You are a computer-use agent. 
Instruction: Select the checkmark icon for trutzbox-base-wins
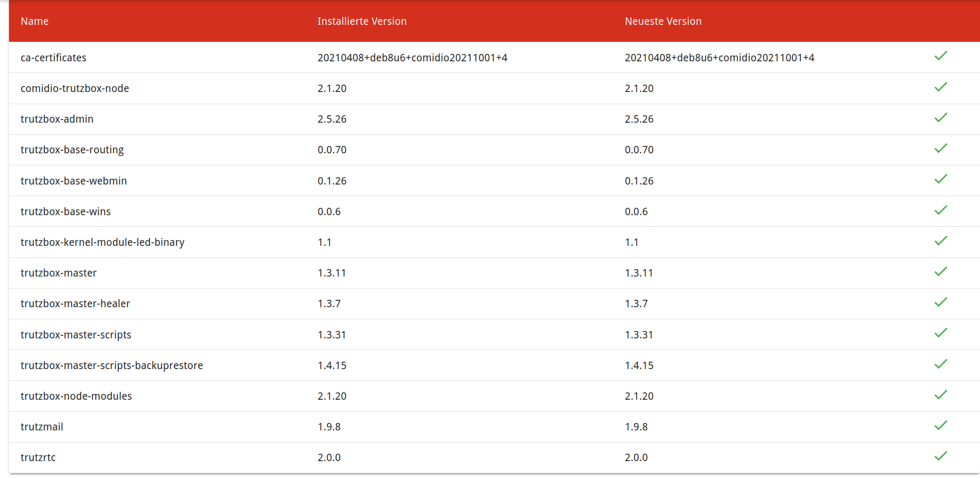(x=941, y=210)
